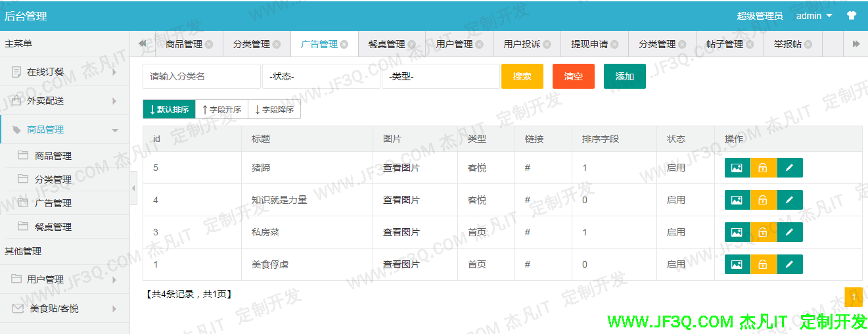Toggle lock for the 猪蹄 row
The width and height of the screenshot is (868, 334).
tap(764, 168)
